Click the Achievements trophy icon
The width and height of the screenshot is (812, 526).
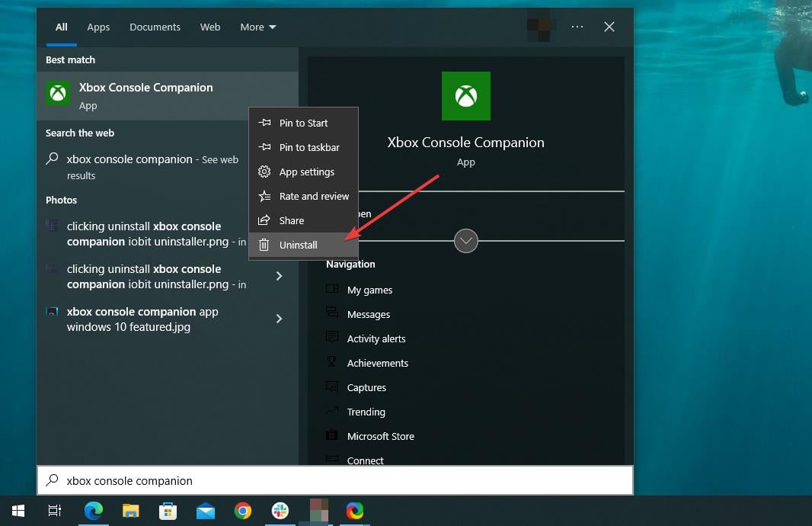[332, 362]
